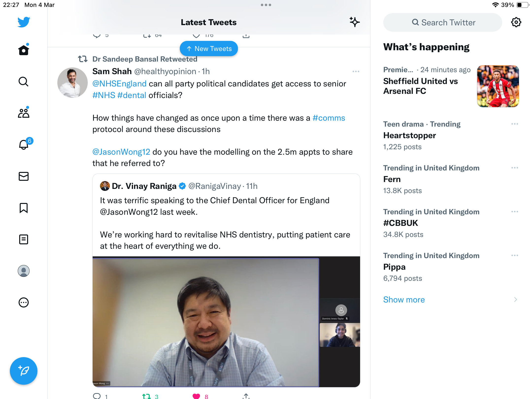Open Bookmarks icon in sidebar
This screenshot has width=532, height=399.
(x=24, y=208)
